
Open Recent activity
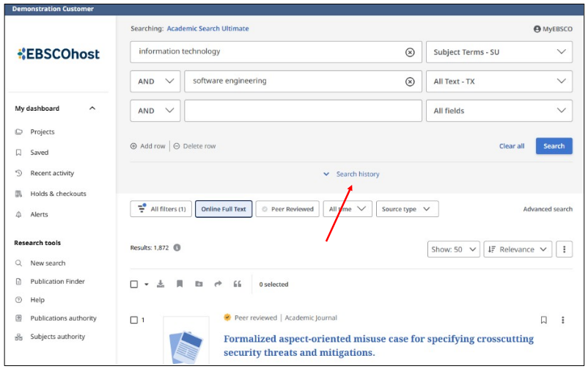click(52, 173)
